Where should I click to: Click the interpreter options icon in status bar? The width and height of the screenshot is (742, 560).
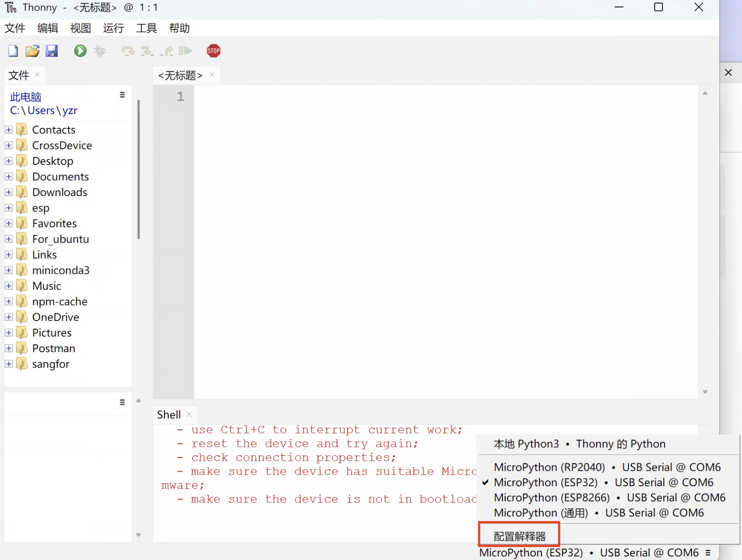708,553
